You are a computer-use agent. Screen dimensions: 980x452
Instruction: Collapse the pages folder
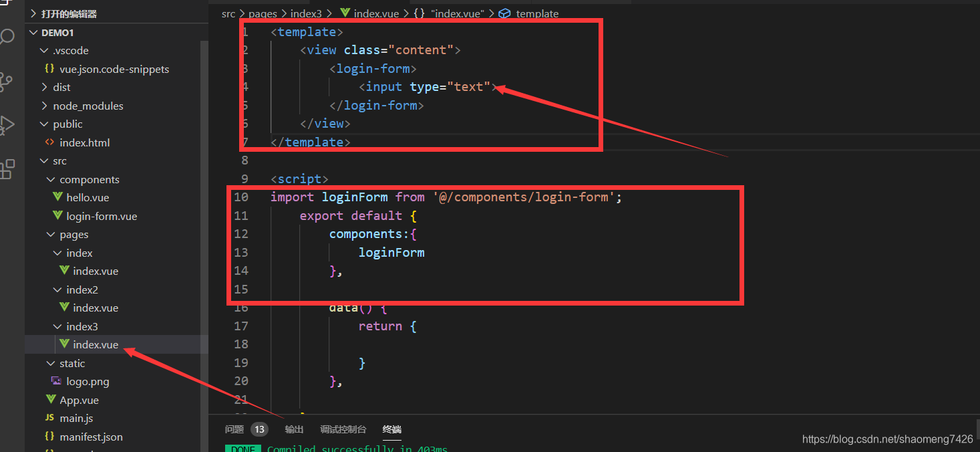[51, 234]
